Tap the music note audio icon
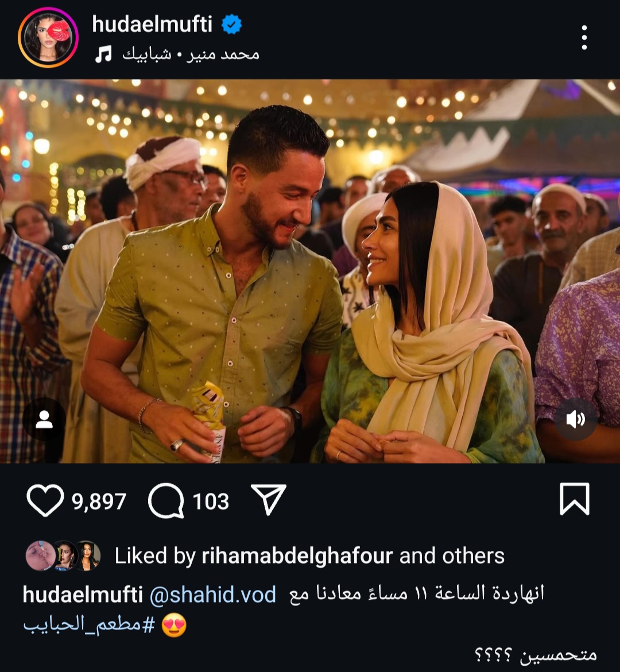The height and width of the screenshot is (672, 620). coord(103,55)
